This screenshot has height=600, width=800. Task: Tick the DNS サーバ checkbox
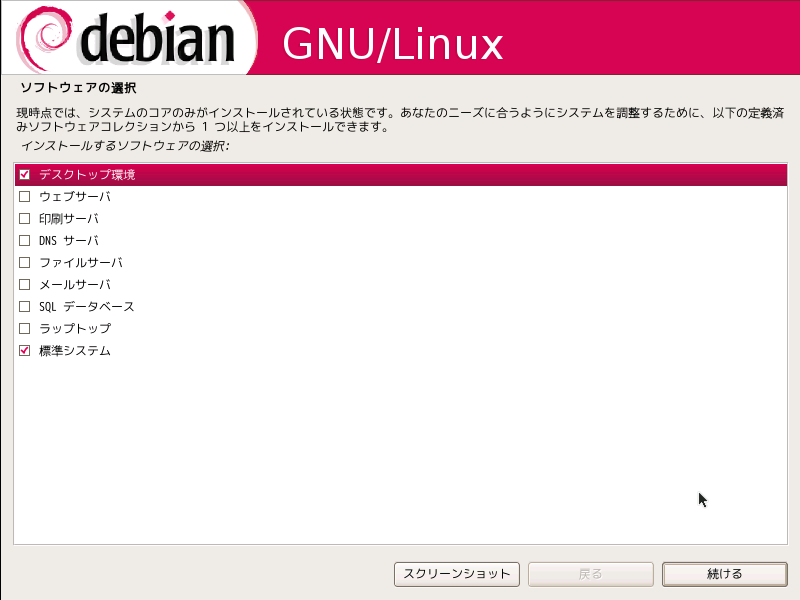(x=24, y=240)
